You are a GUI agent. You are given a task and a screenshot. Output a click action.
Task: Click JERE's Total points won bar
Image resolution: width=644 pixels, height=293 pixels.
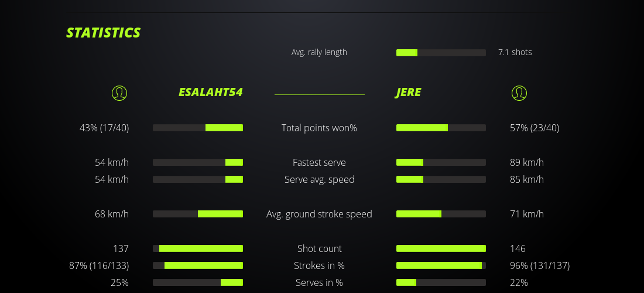pos(441,128)
